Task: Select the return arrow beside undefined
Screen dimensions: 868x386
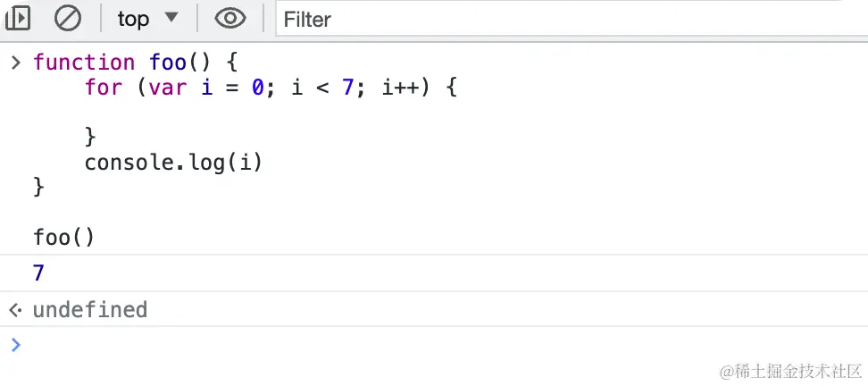Action: point(15,310)
